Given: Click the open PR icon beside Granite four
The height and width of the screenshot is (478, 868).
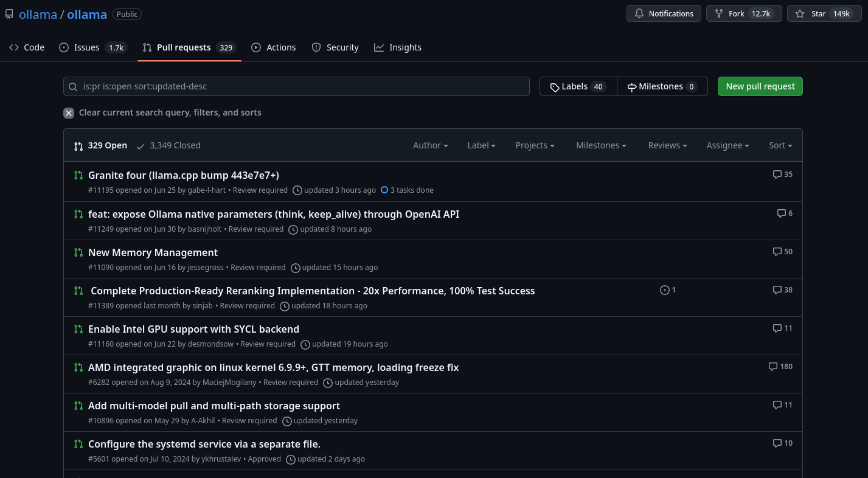Looking at the screenshot, I should (78, 175).
